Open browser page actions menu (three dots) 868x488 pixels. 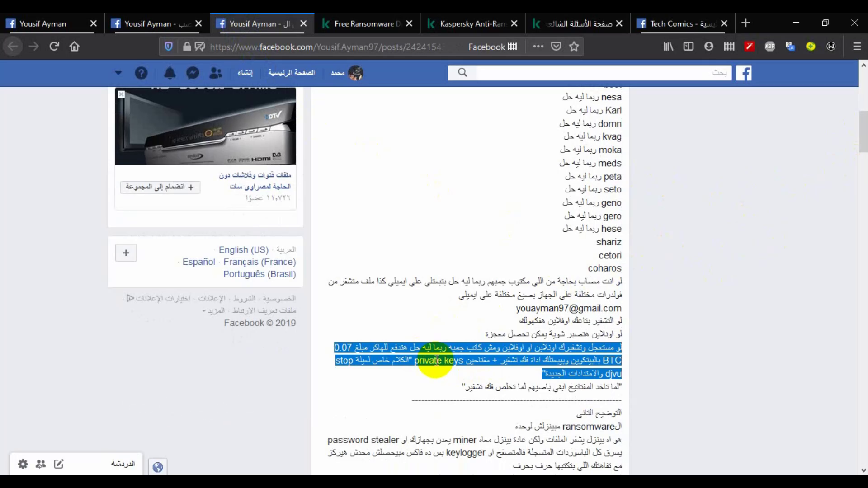click(x=538, y=47)
